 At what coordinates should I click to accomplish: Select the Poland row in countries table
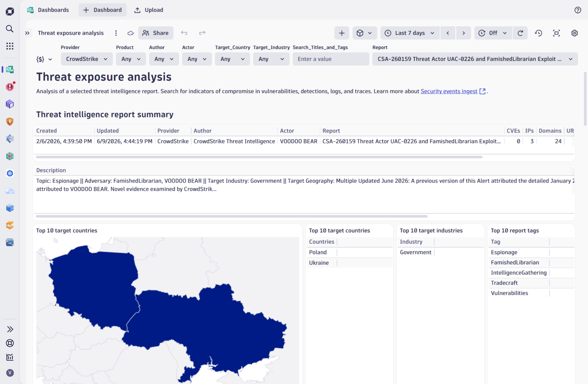coord(349,252)
